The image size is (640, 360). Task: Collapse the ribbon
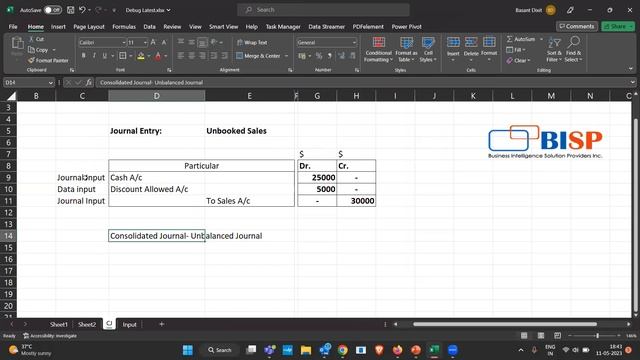pyautogui.click(x=631, y=69)
